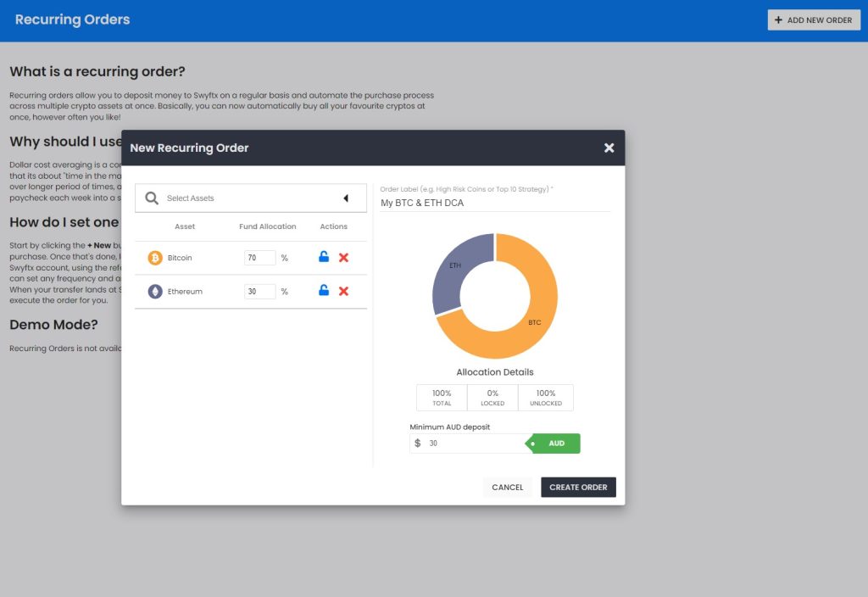Lock the Bitcoin fund allocation padlock

tap(323, 257)
